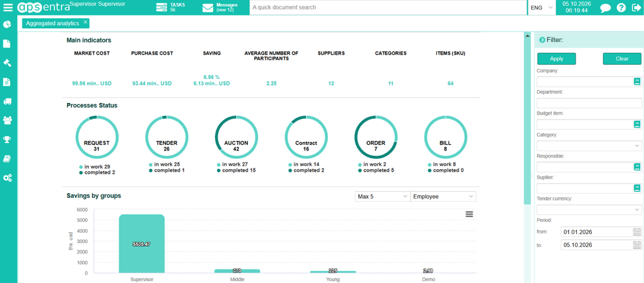Click the ORDER 7 donut chart
Screen dimensions: 644x283
tap(376, 137)
